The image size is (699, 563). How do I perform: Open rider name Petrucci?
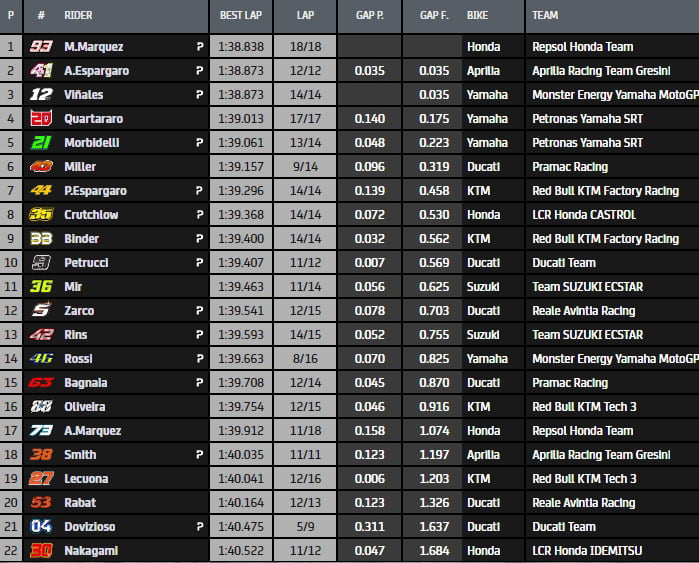click(86, 262)
